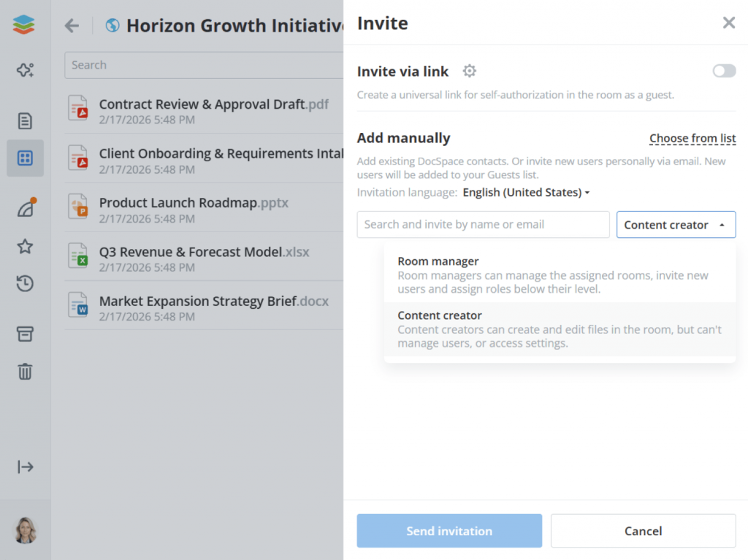Viewport: 748px width, 560px height.
Task: Open Favorites star icon in sidebar
Action: pyautogui.click(x=25, y=246)
